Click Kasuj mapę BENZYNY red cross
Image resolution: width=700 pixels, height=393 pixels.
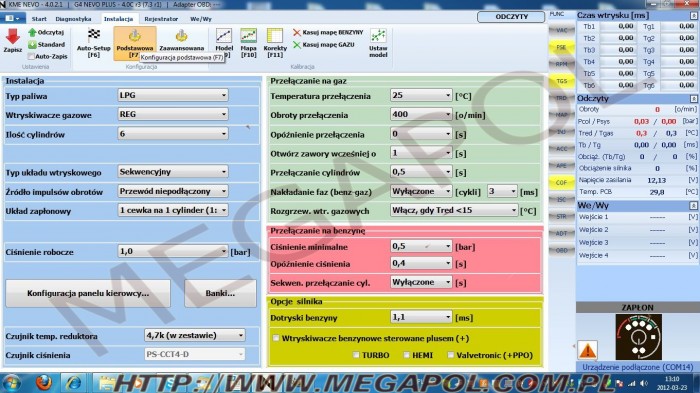point(296,33)
